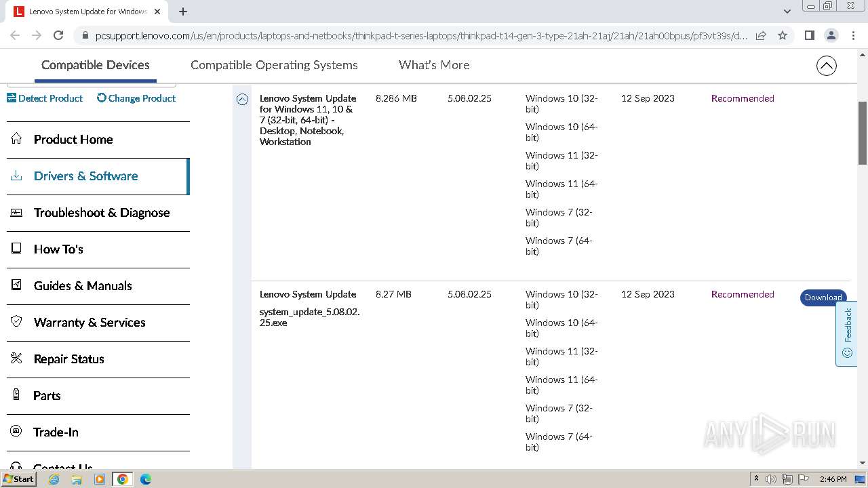The image size is (868, 488).
Task: Click the circled up-arrow collapse button
Action: pyautogui.click(x=826, y=66)
